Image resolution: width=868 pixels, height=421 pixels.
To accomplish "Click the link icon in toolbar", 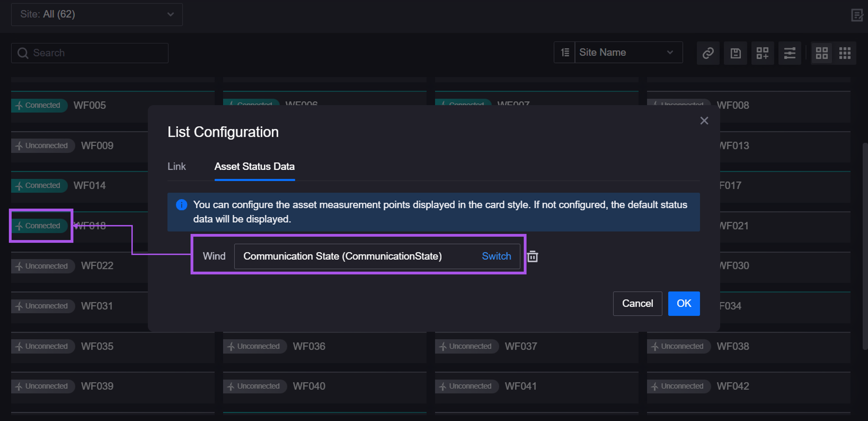I will (x=708, y=53).
